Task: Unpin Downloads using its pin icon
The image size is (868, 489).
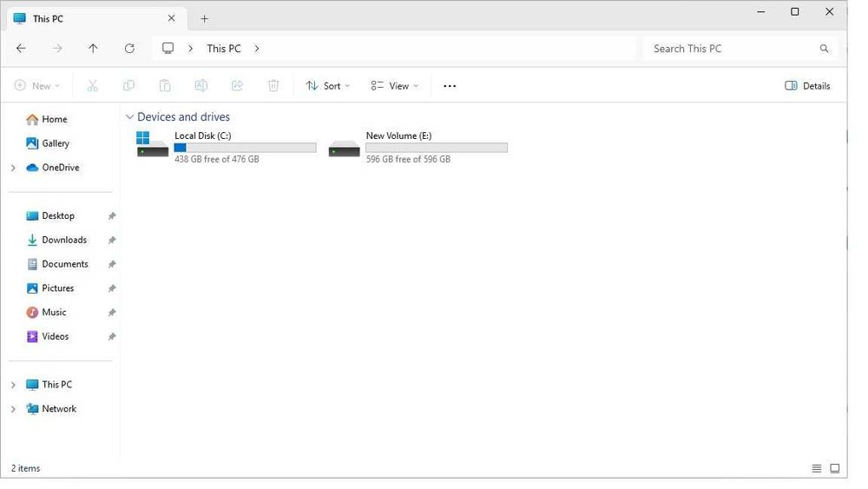Action: tap(112, 241)
